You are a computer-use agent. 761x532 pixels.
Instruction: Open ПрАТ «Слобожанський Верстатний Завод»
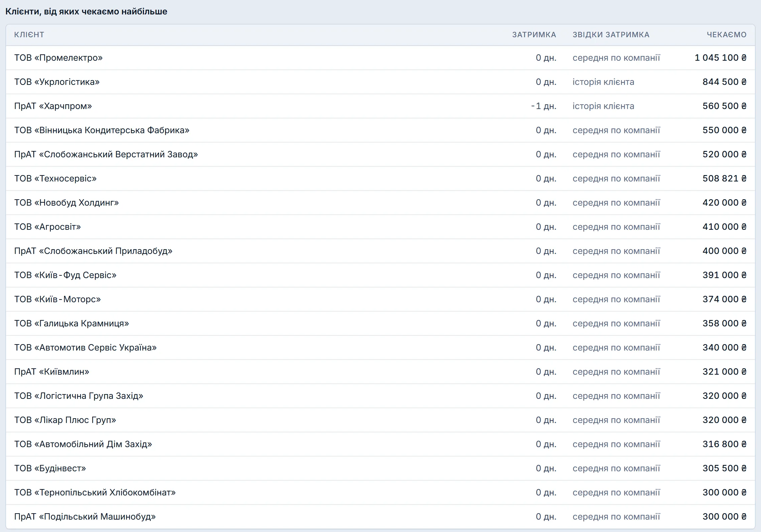[x=106, y=154]
